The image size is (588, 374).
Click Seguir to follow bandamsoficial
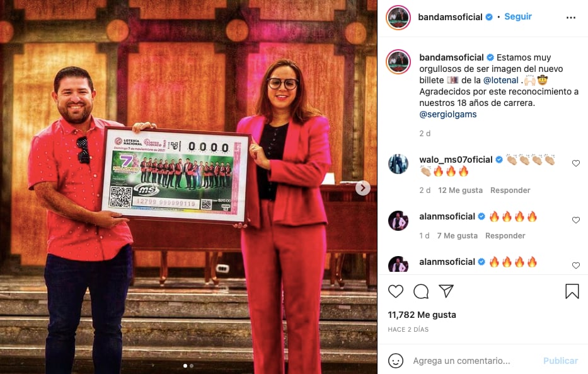coord(518,16)
